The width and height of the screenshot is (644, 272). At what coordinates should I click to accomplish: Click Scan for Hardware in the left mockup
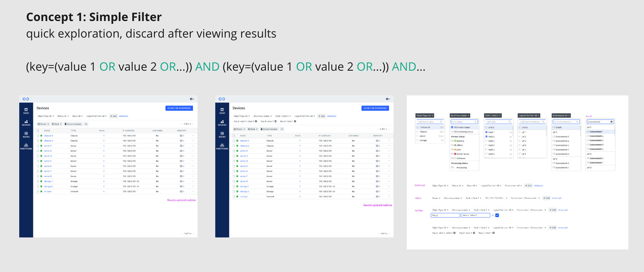[179, 108]
